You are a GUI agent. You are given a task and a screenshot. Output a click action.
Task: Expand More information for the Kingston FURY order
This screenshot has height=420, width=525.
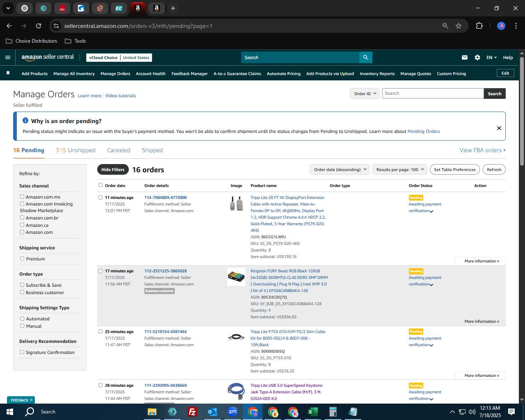click(482, 322)
